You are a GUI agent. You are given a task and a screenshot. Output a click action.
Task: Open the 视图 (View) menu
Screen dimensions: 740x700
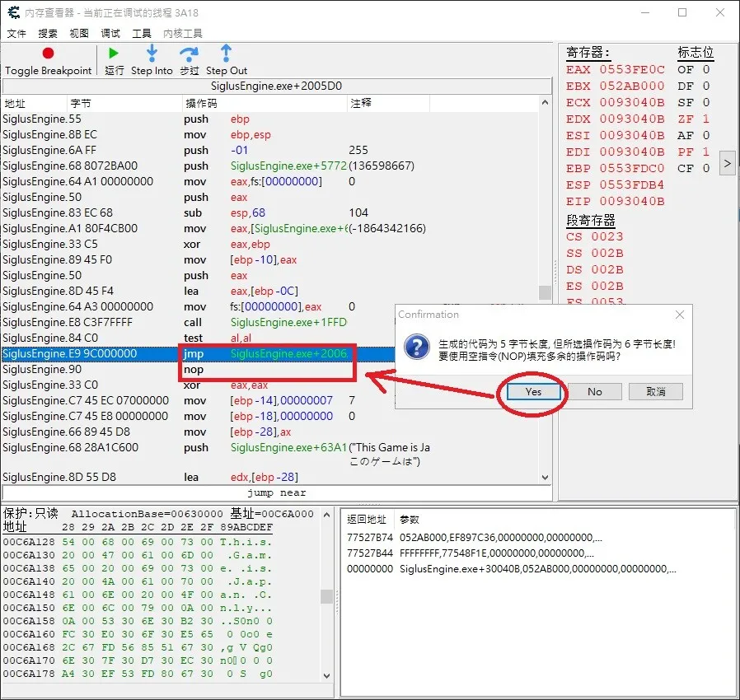(x=79, y=34)
